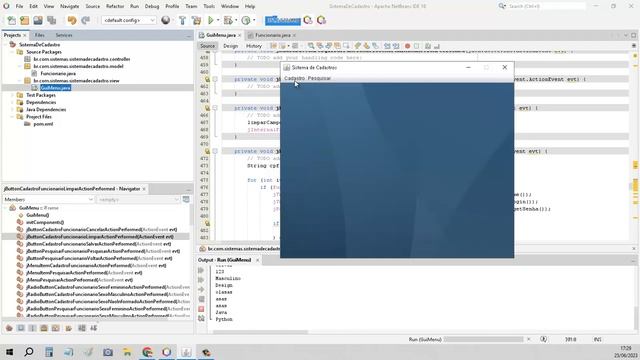The width and height of the screenshot is (640, 360).
Task: Click the Stop red square in Output
Action: tap(201, 309)
